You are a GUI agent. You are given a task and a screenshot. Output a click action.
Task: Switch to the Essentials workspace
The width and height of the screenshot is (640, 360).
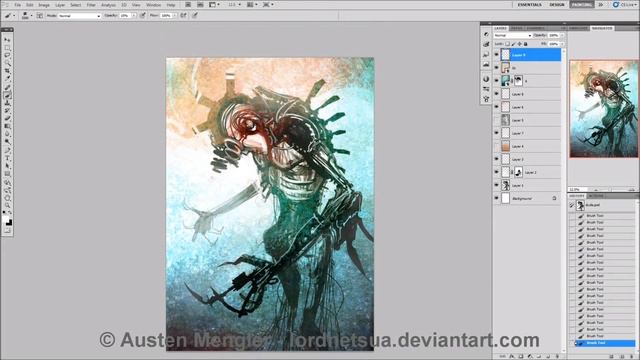[x=529, y=4]
